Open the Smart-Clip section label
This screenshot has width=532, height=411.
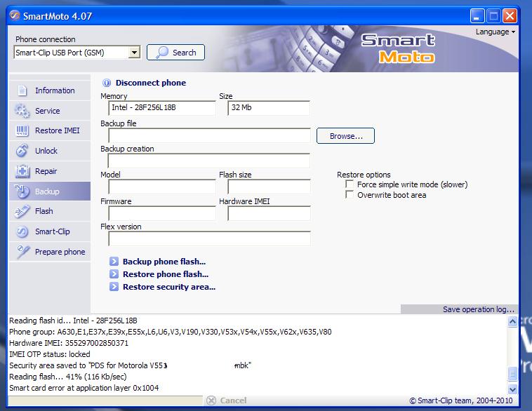pos(53,231)
